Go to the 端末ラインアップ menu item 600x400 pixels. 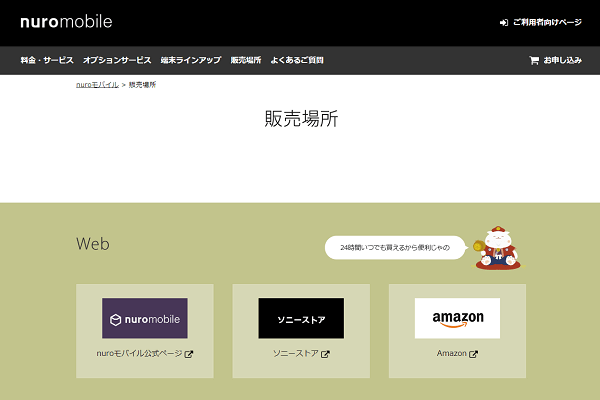click(x=191, y=60)
